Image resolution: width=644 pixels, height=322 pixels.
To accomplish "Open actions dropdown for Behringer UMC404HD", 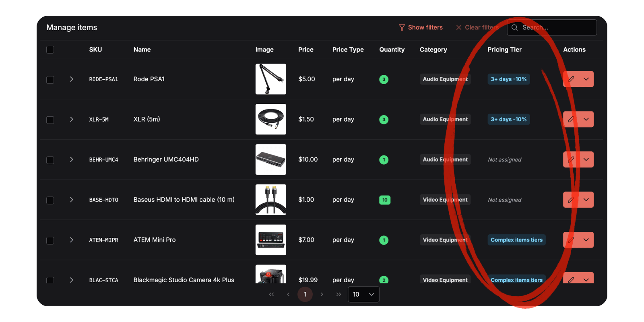I will coord(586,159).
